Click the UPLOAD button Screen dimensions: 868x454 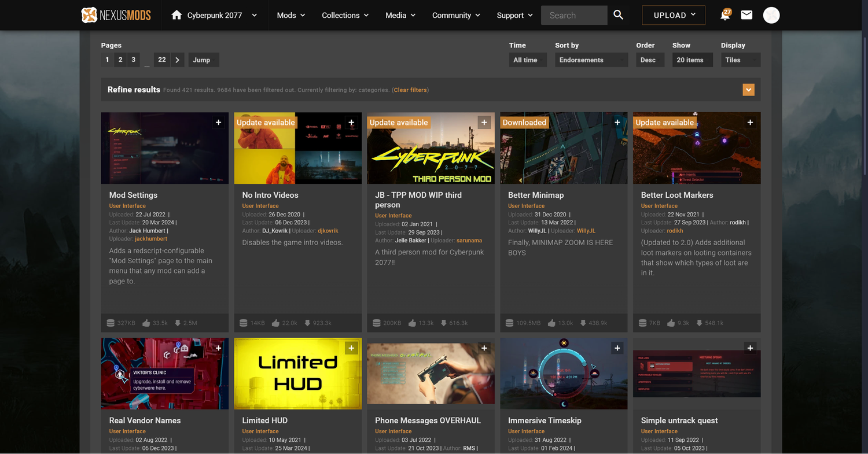click(x=674, y=15)
